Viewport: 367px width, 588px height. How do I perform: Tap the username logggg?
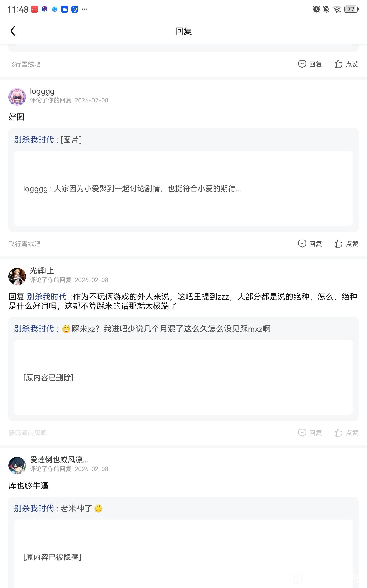click(42, 91)
